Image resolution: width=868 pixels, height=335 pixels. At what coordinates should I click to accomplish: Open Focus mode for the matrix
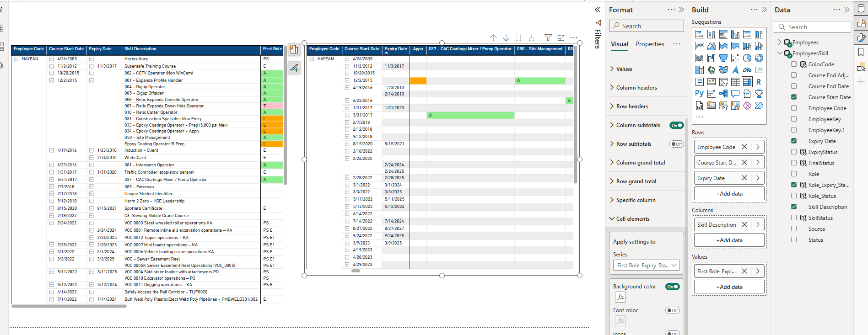point(561,38)
